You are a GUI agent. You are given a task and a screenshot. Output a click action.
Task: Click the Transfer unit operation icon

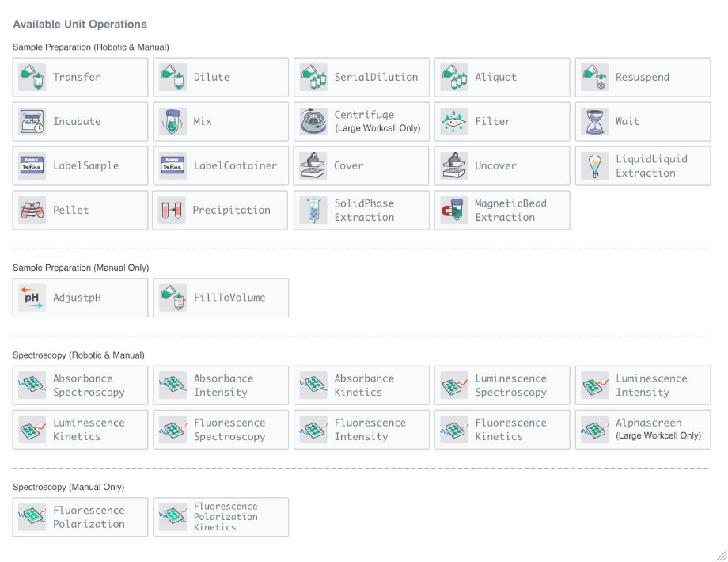click(x=32, y=78)
